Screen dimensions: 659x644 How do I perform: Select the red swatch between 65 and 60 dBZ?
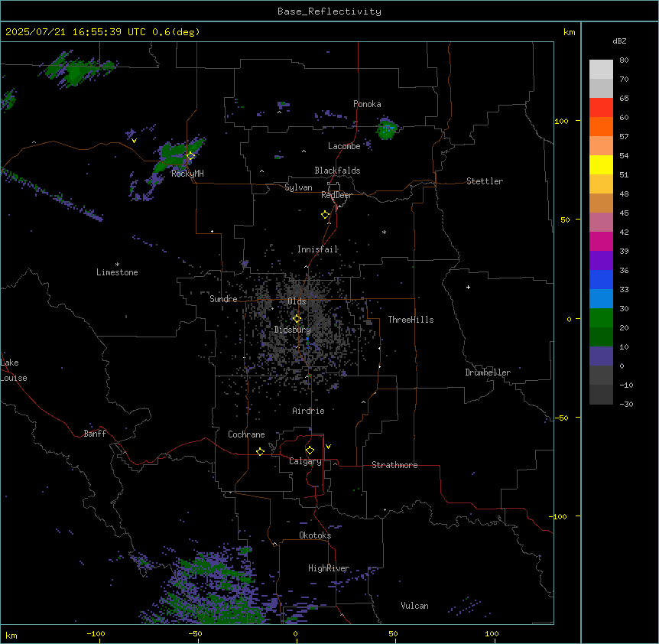pyautogui.click(x=601, y=107)
